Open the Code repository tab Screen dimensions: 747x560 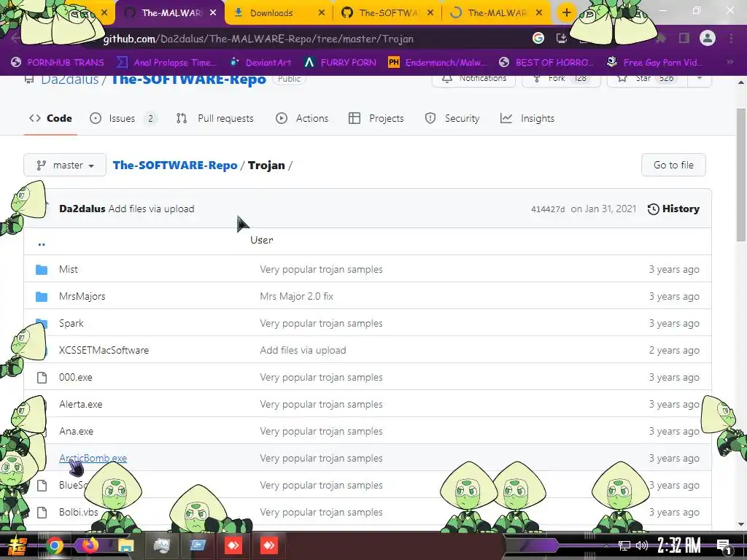[50, 118]
